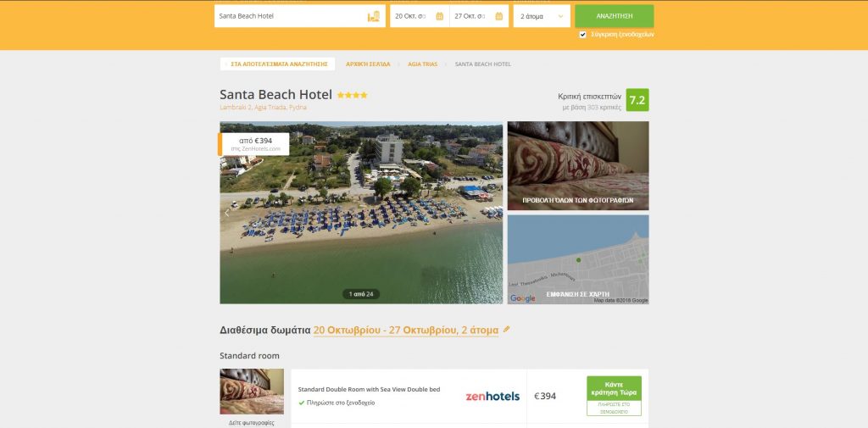Go to the ΑΡΧΙΚΗ ΣΕΛΙΔΑ breadcrumb
The height and width of the screenshot is (428, 868).
point(368,64)
